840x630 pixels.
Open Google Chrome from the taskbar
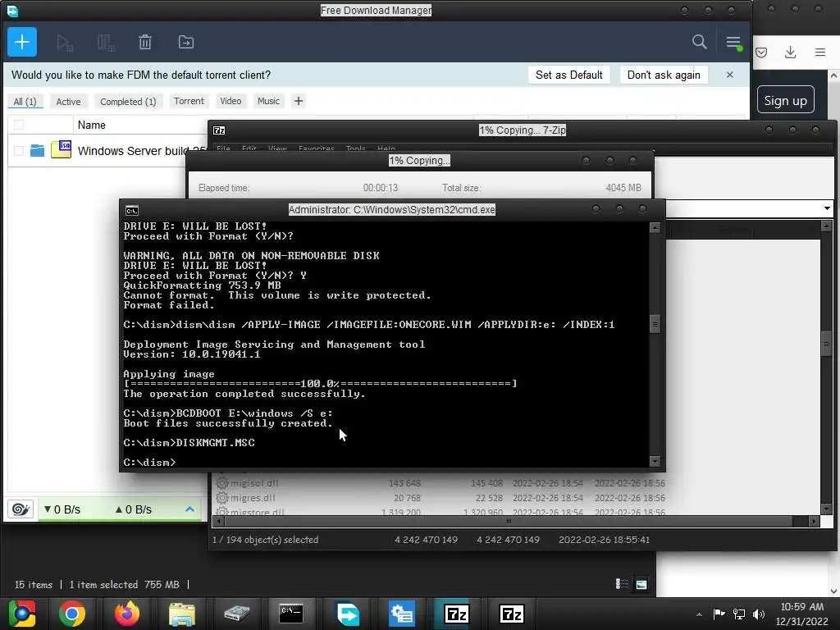(x=72, y=614)
